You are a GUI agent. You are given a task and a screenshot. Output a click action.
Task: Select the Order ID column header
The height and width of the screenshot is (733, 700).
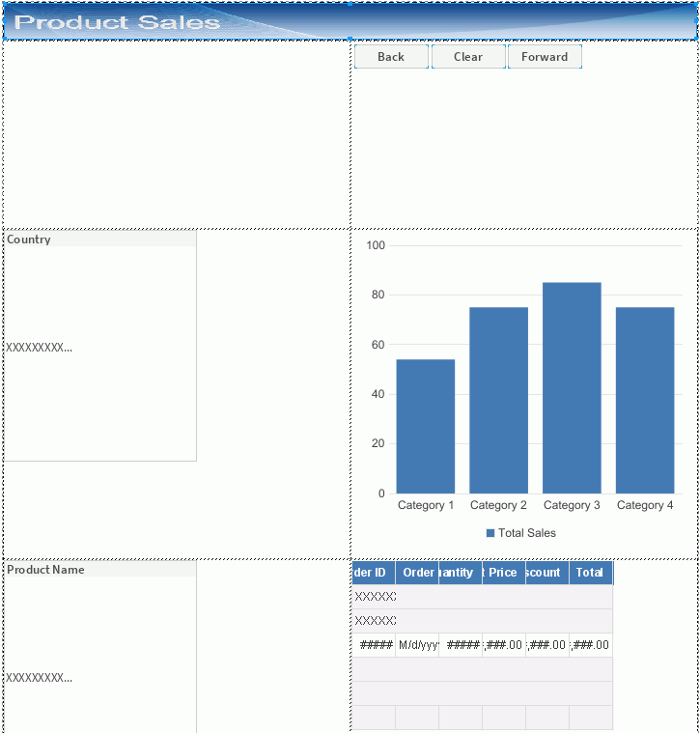pyautogui.click(x=374, y=573)
